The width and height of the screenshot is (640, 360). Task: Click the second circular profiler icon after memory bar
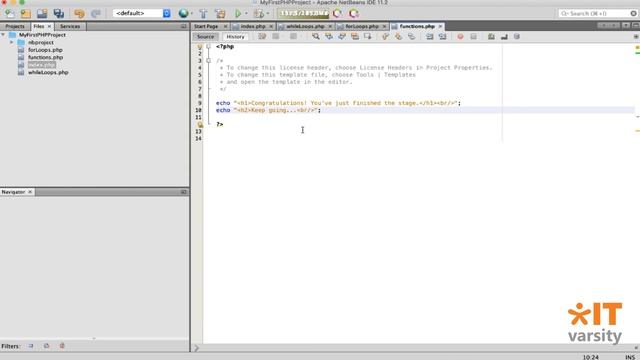[x=354, y=13]
